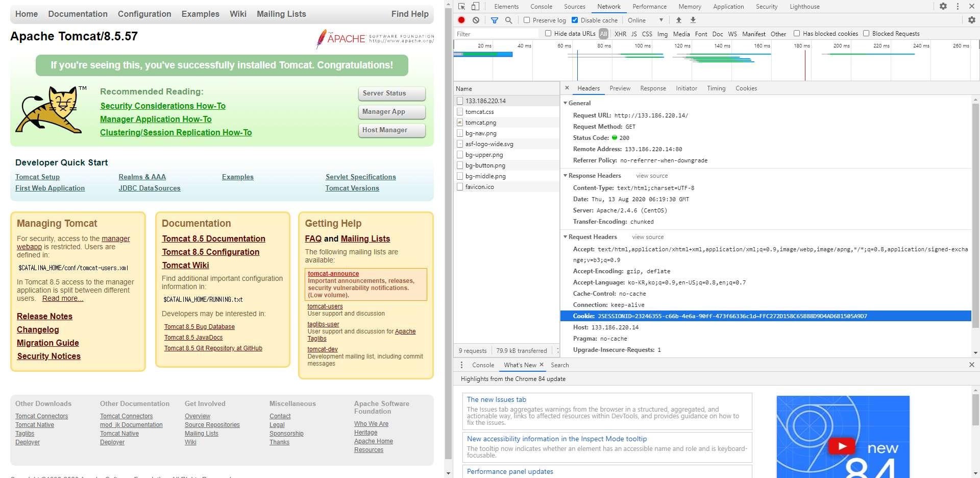Image resolution: width=980 pixels, height=478 pixels.
Task: Click the Tomcat cat logo image
Action: (x=50, y=110)
